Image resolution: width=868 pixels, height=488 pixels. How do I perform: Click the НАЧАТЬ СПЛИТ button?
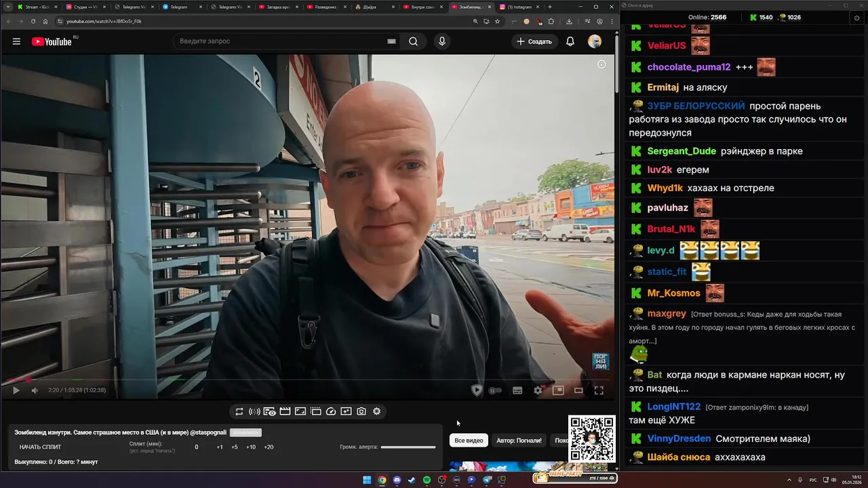click(40, 447)
